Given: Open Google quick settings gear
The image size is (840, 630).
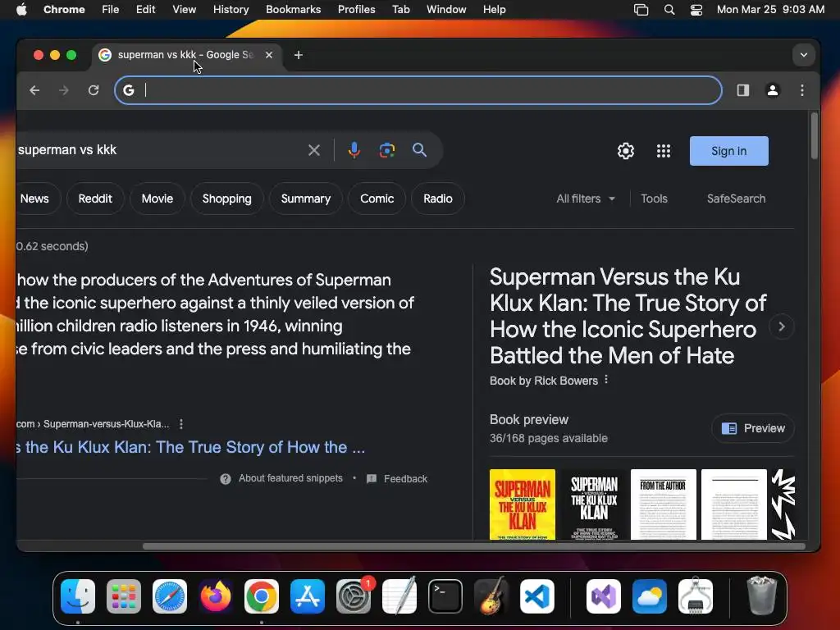Looking at the screenshot, I should click(625, 151).
